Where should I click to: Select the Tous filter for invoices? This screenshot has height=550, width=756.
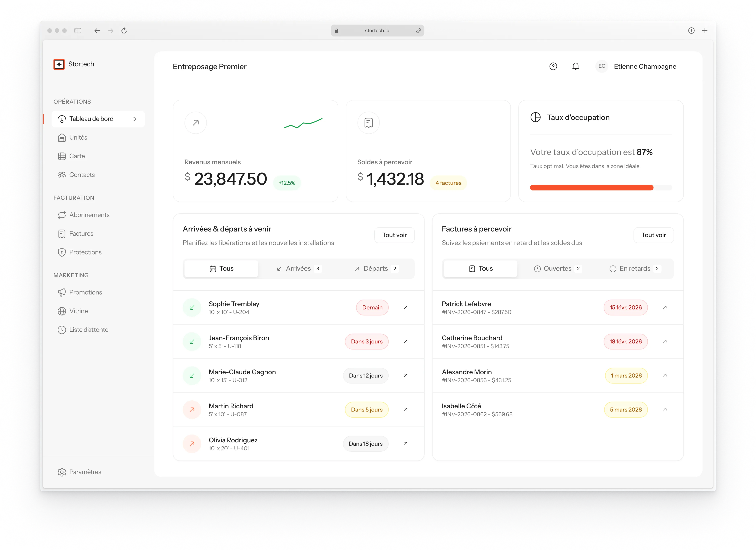480,268
